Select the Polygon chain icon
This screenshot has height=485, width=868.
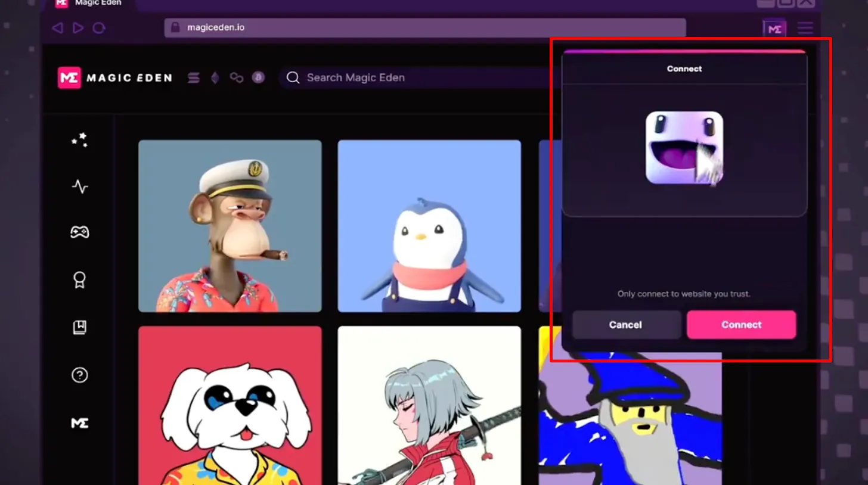coord(237,77)
